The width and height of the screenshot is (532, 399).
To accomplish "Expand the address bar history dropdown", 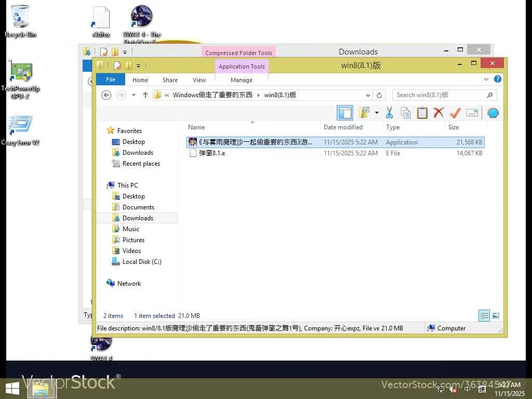I will [368, 96].
